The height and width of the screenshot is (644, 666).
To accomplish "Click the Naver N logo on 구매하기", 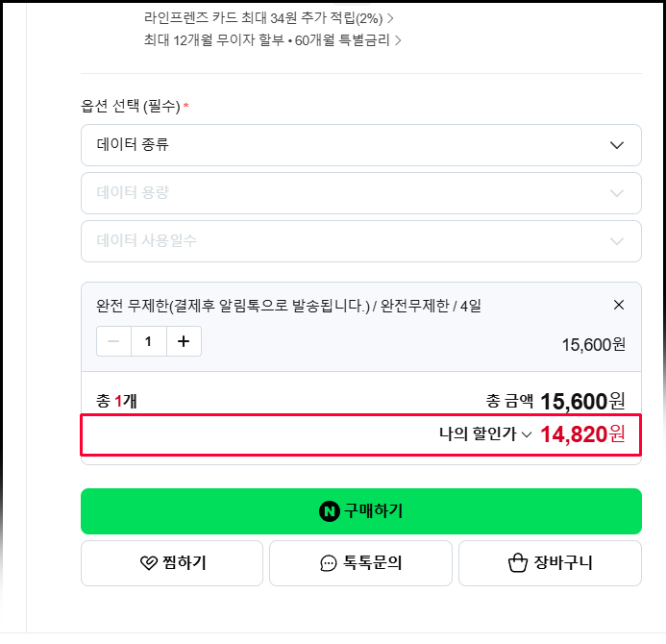I will 330,511.
